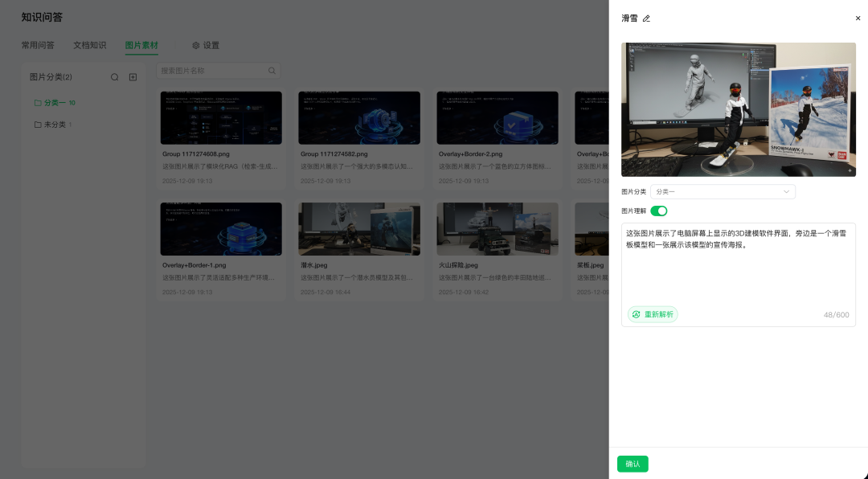Screen dimensions: 868x479
Task: Click the add category plus icon
Action: point(133,77)
